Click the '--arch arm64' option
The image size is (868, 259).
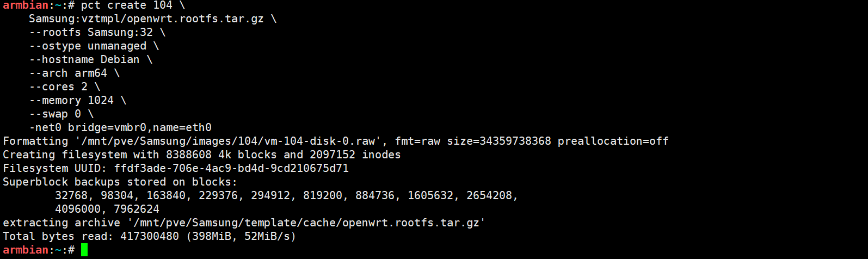click(x=68, y=73)
